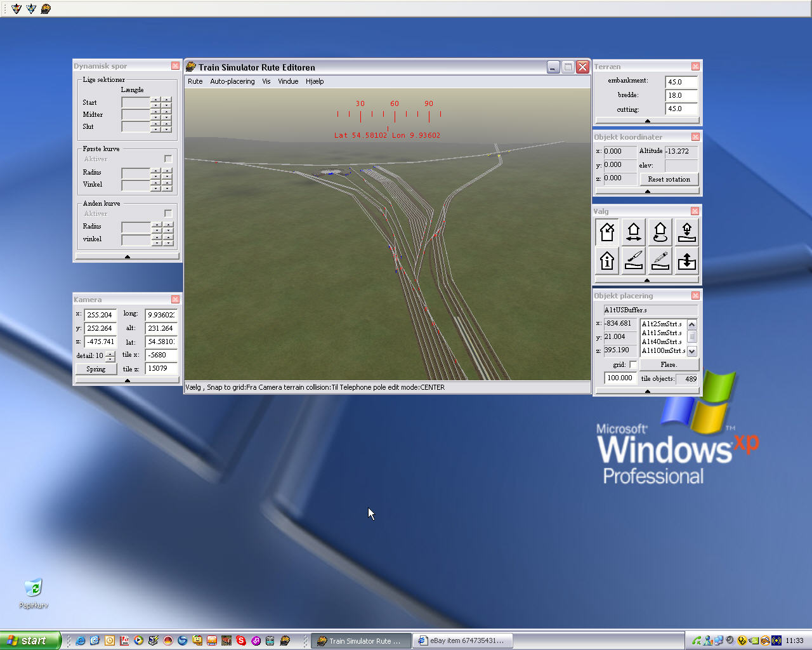This screenshot has width=812, height=650.
Task: Open the Rute menu
Action: (x=195, y=81)
